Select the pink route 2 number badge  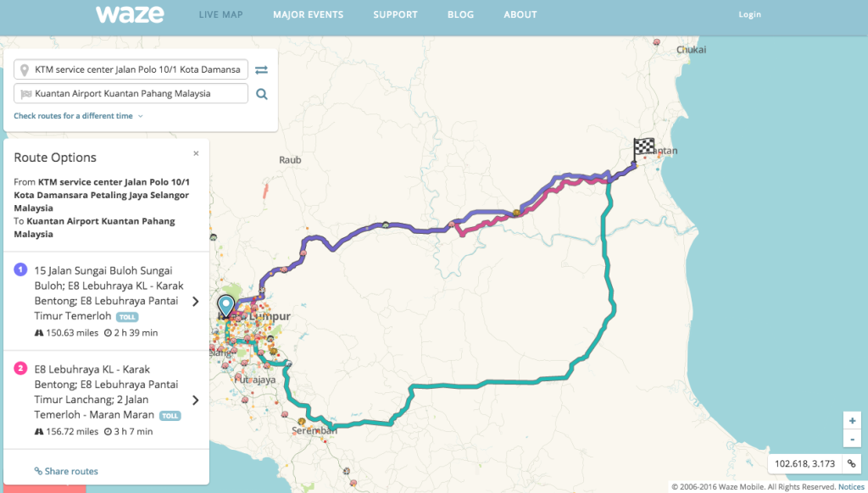point(20,368)
